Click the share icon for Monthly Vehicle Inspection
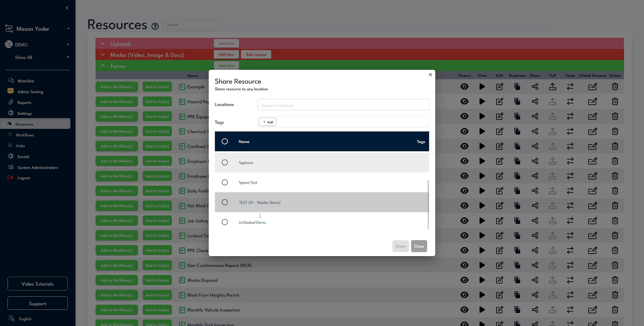Image resolution: width=644 pixels, height=326 pixels. point(535,310)
